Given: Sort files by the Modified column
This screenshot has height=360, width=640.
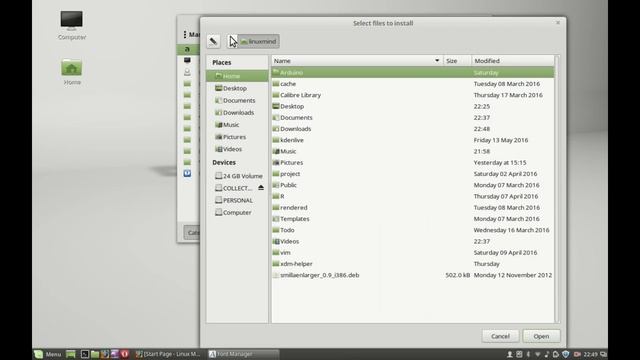Looking at the screenshot, I should (x=513, y=61).
